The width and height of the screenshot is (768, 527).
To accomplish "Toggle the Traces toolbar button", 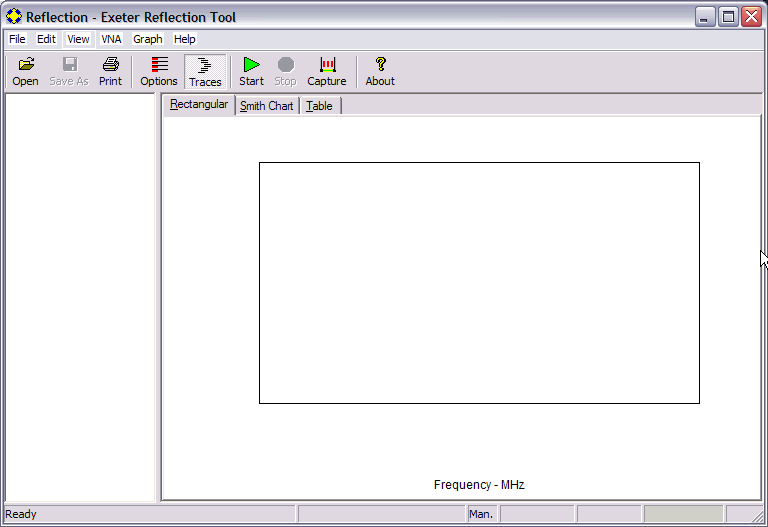I will click(205, 72).
